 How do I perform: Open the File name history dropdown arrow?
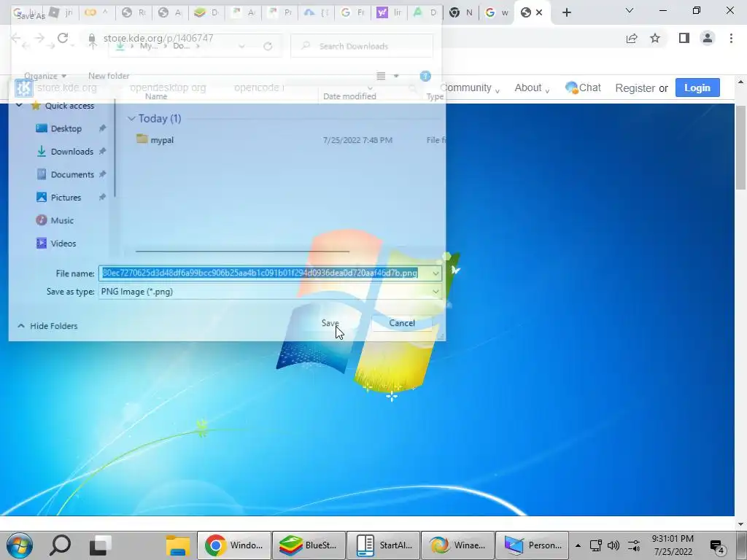pos(436,273)
